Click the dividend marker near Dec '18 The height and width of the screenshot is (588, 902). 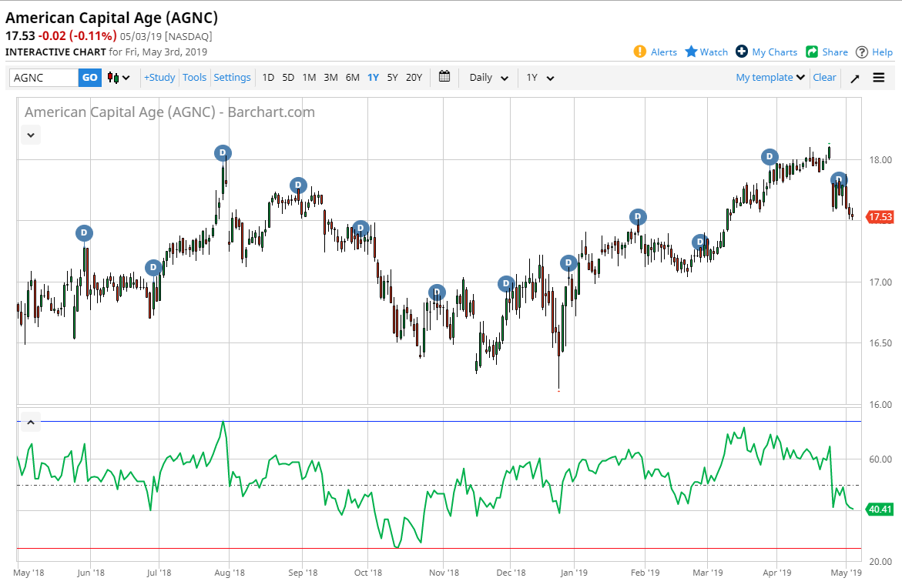coord(506,283)
